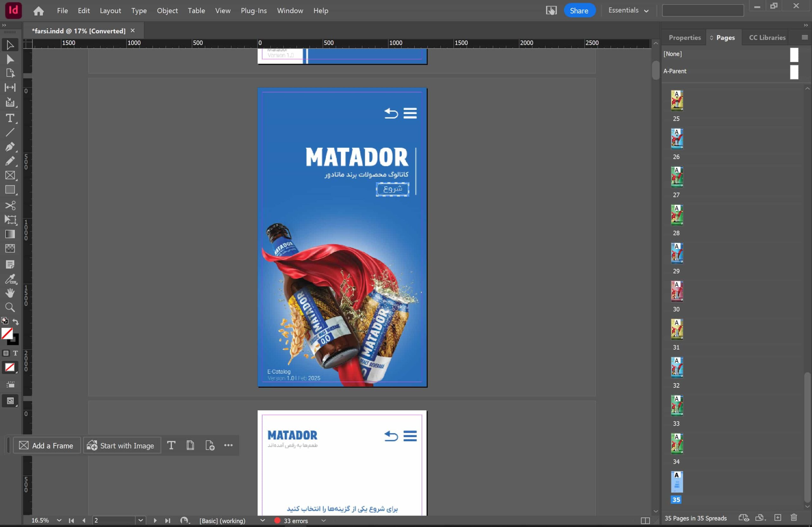Viewport: 812px width, 527px height.
Task: Open the page number dropdown
Action: (140, 520)
